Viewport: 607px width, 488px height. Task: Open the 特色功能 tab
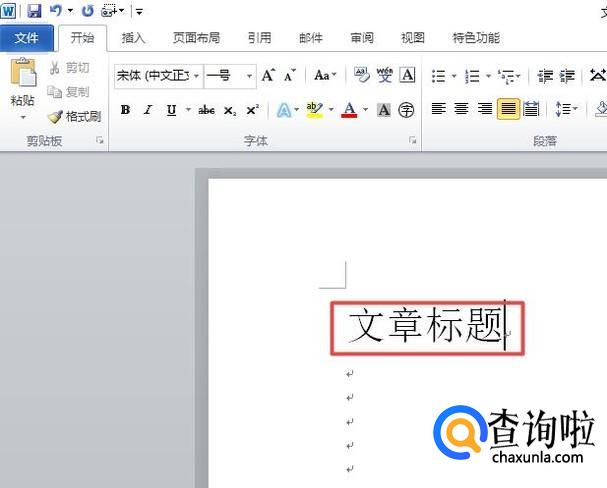tap(476, 38)
